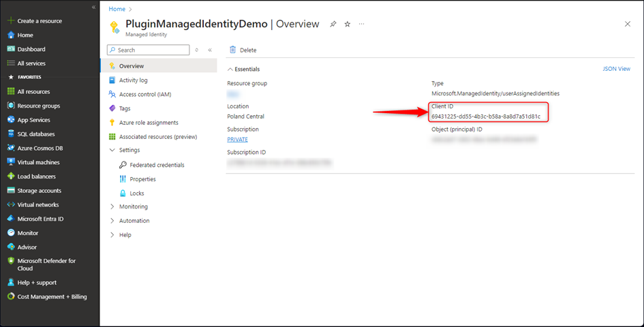Expand the Help group in the resource menu
The height and width of the screenshot is (327, 644).
[112, 235]
